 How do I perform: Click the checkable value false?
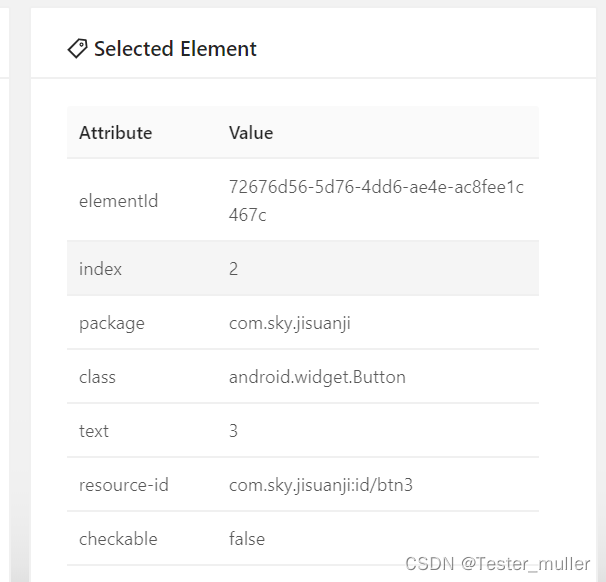[x=247, y=539]
